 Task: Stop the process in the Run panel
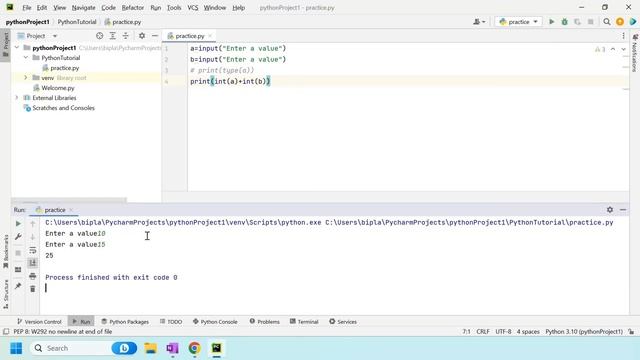pos(18,253)
